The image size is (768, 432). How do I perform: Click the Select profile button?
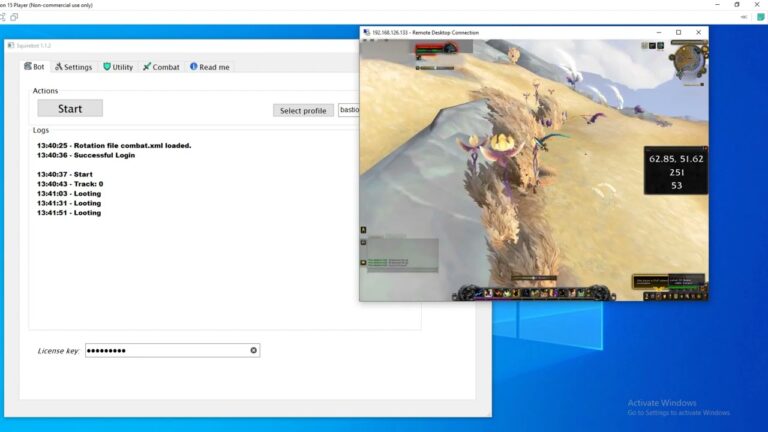pyautogui.click(x=303, y=111)
